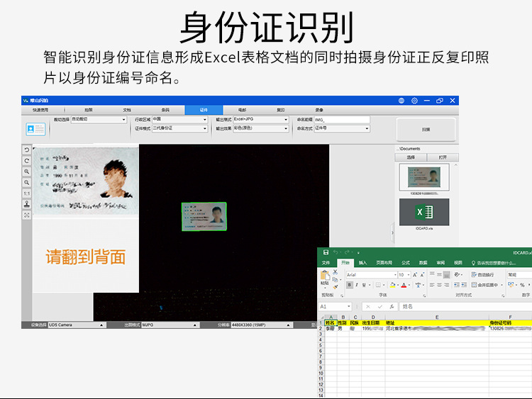Open the scanned ID card thumbnail
The width and height of the screenshot is (532, 399).
[424, 177]
